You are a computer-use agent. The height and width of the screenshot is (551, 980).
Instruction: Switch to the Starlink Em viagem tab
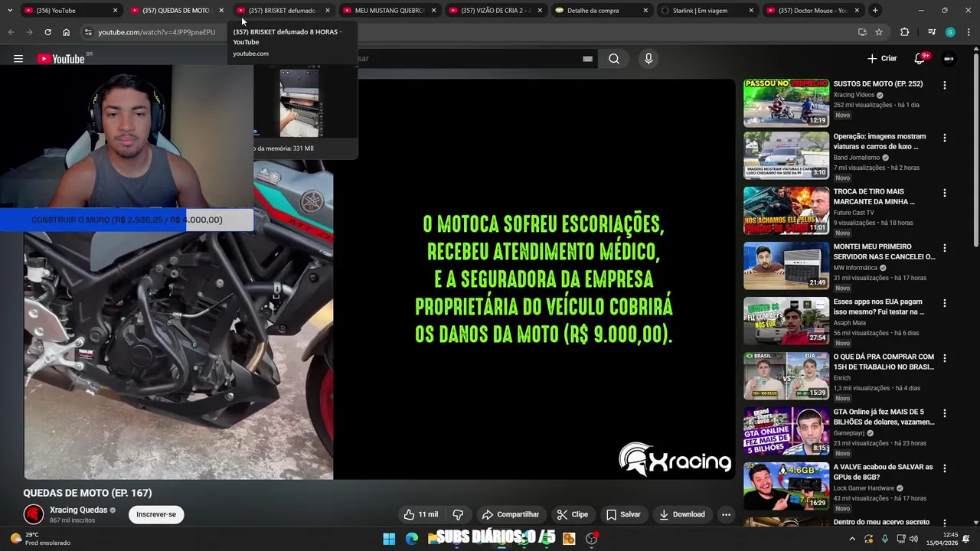pyautogui.click(x=708, y=11)
